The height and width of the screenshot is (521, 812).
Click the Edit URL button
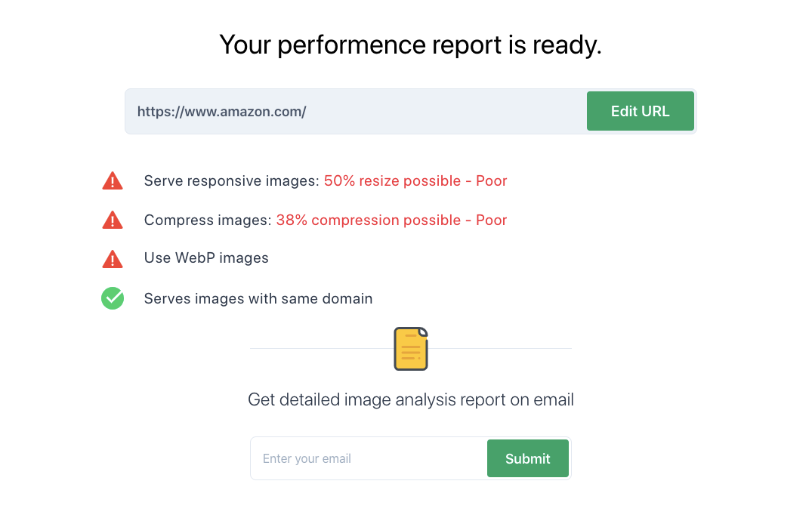pyautogui.click(x=640, y=111)
